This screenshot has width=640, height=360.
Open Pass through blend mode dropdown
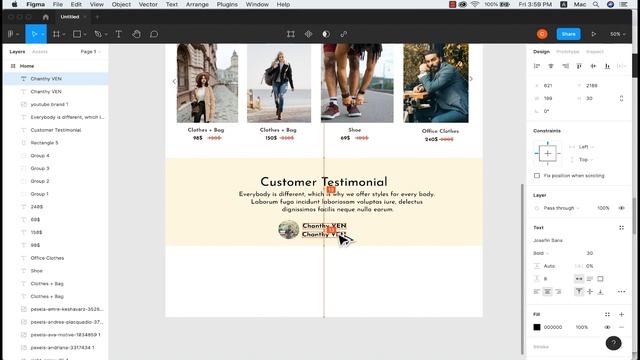[x=562, y=208]
